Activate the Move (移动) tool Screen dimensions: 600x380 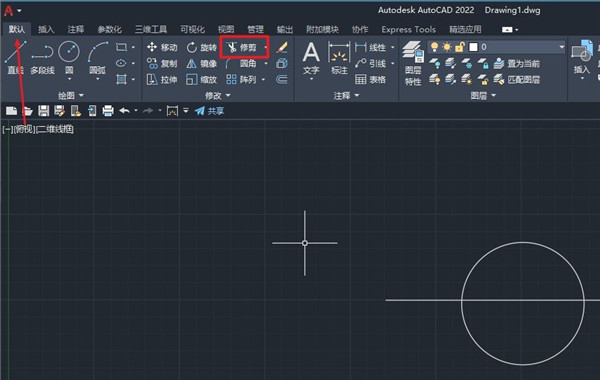click(x=162, y=47)
